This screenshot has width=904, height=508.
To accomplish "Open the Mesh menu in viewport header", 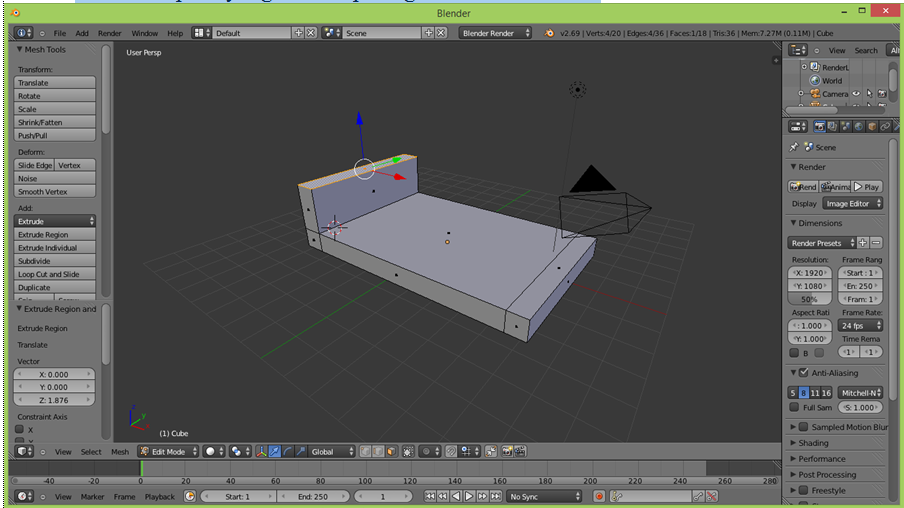I will [x=120, y=452].
